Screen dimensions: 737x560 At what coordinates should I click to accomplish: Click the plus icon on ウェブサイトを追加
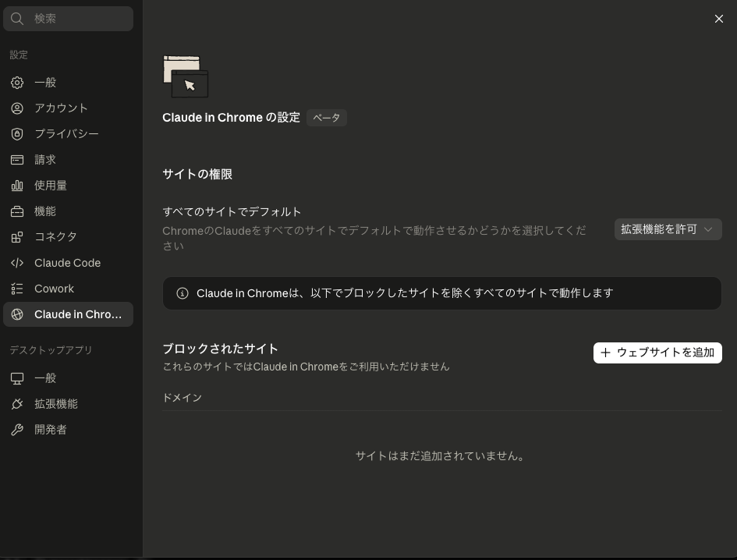point(605,353)
